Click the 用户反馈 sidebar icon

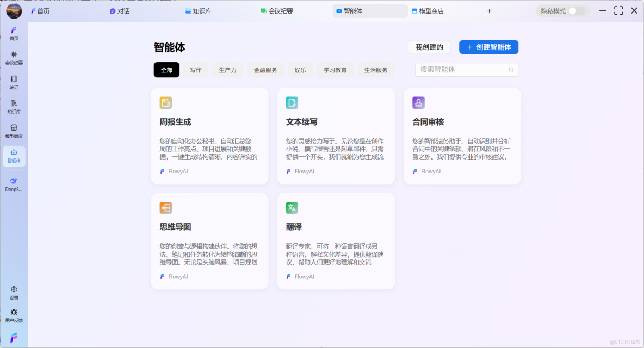click(14, 315)
